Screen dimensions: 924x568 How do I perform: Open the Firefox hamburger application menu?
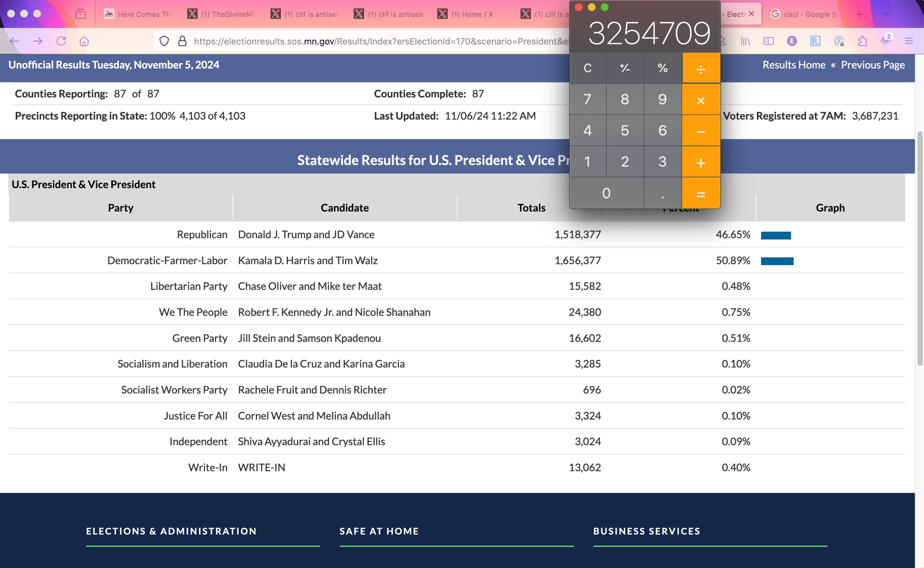point(909,41)
